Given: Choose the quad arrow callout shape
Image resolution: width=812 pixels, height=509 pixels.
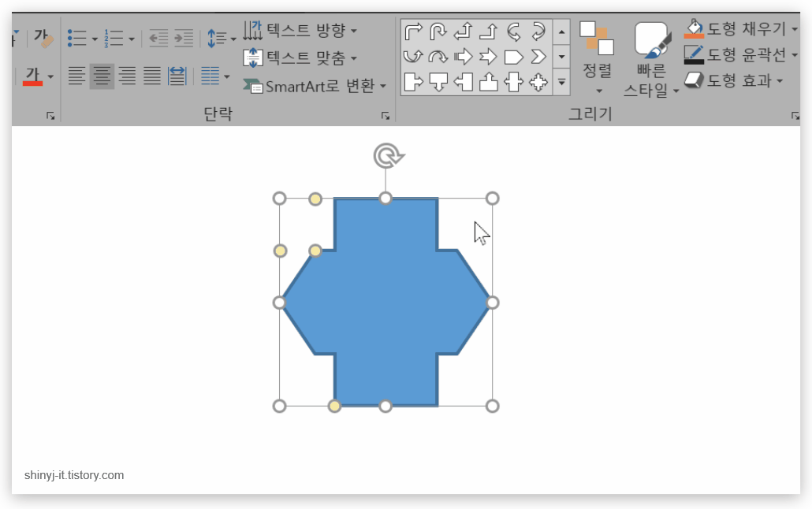Looking at the screenshot, I should [x=538, y=82].
